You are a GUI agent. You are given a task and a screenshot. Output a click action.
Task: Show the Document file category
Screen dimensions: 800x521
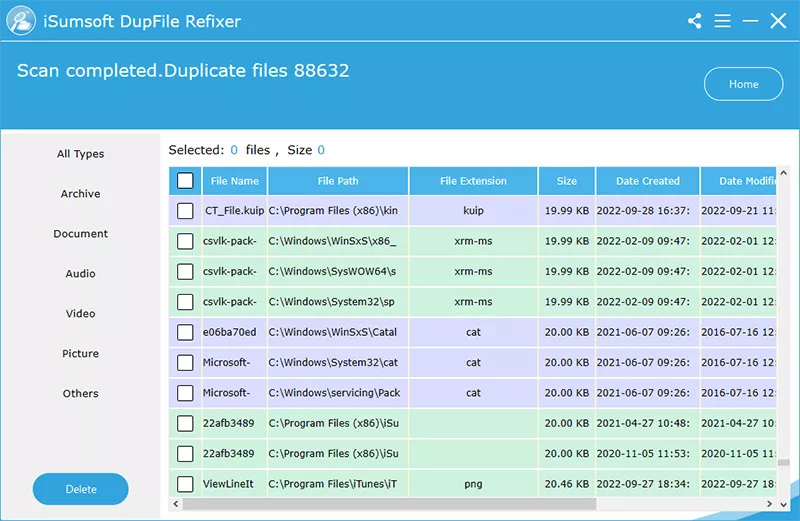point(80,234)
